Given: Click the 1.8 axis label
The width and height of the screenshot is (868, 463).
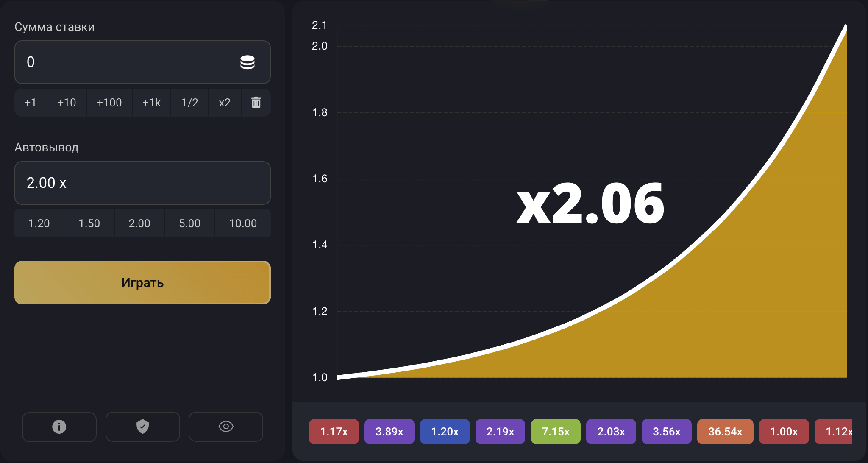Looking at the screenshot, I should point(320,112).
